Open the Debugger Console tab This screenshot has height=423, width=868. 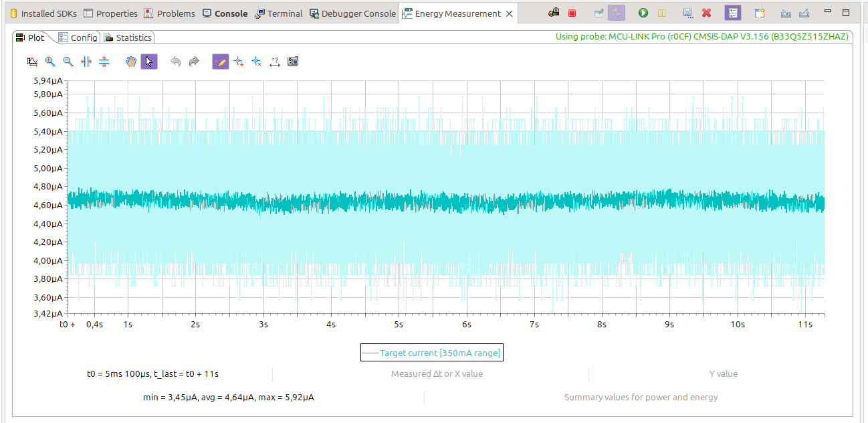tap(353, 13)
